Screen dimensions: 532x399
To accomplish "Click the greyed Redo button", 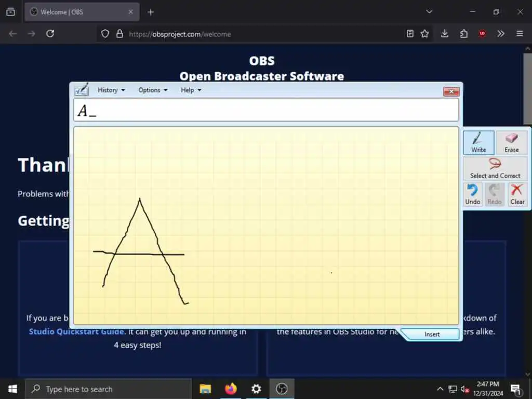I will (495, 194).
